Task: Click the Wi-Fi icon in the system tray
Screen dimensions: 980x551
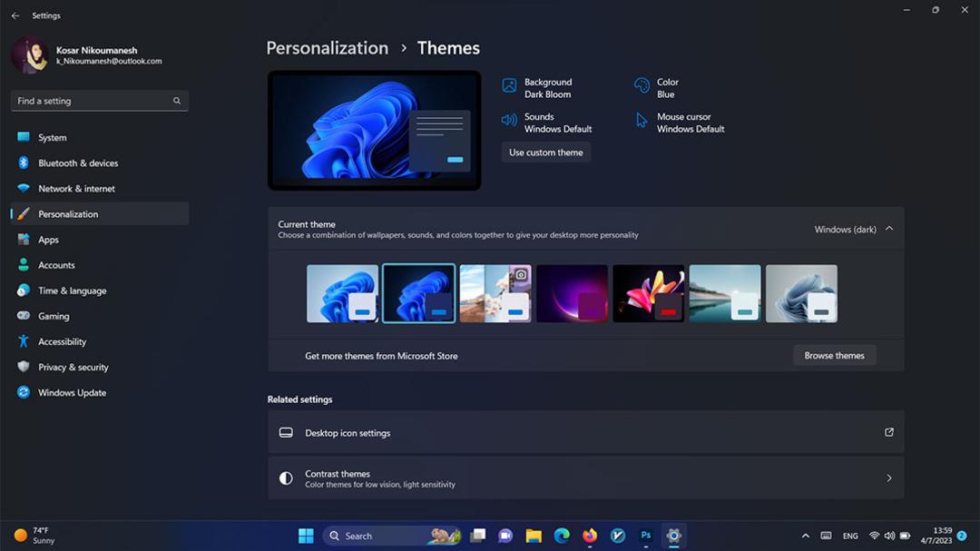Action: coord(875,536)
